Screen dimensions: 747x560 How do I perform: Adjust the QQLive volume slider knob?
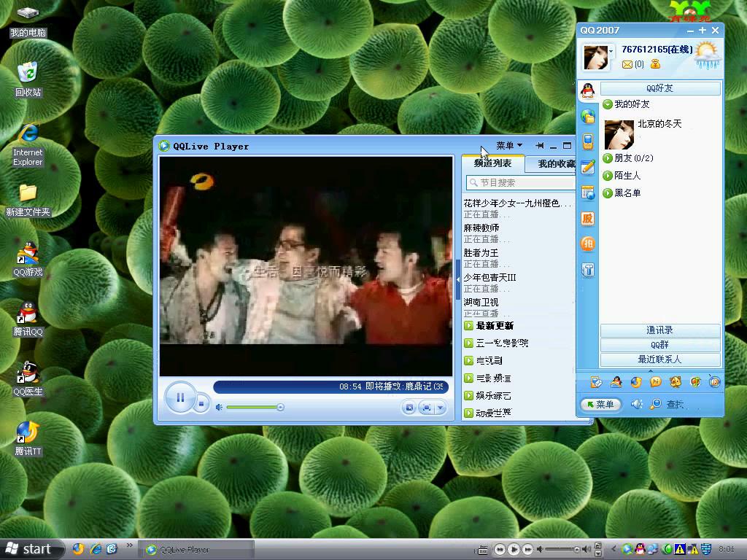[281, 407]
